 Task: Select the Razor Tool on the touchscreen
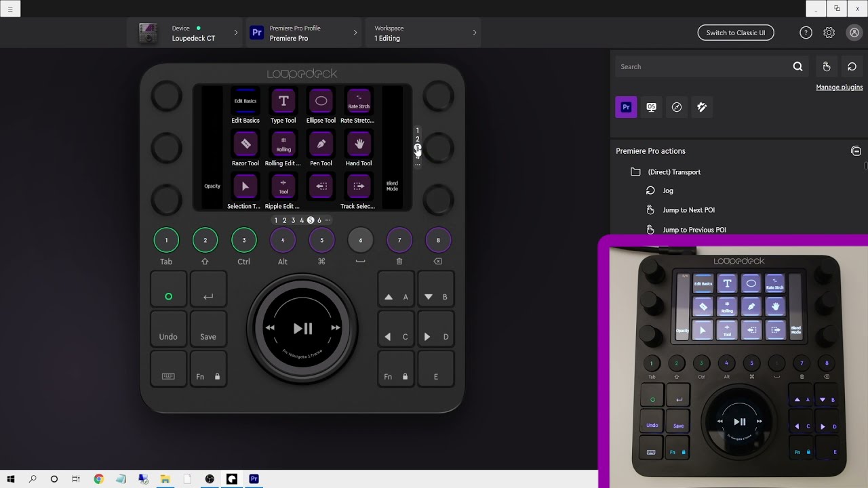[245, 144]
